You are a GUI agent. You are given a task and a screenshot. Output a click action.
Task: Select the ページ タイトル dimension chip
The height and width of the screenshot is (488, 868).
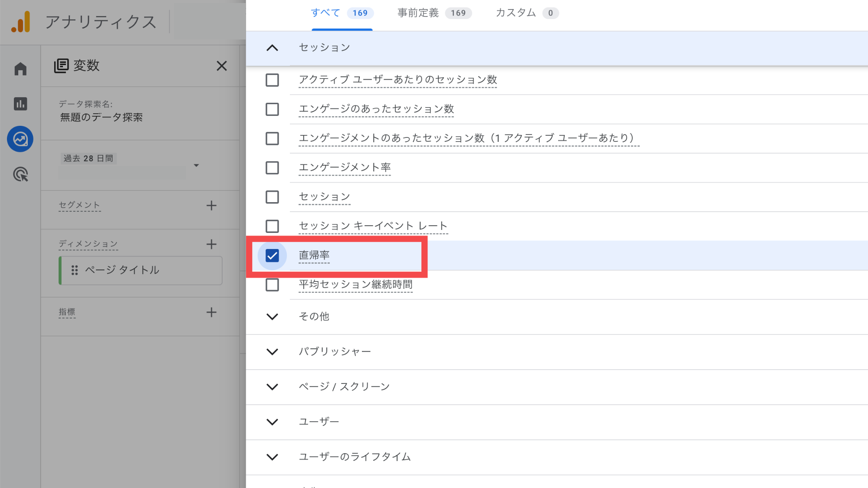point(141,270)
